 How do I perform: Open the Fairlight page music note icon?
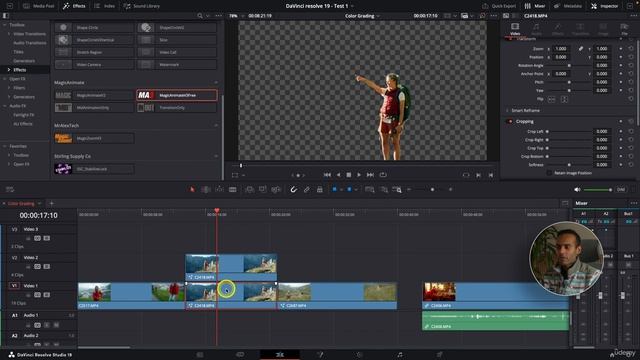pos(400,355)
